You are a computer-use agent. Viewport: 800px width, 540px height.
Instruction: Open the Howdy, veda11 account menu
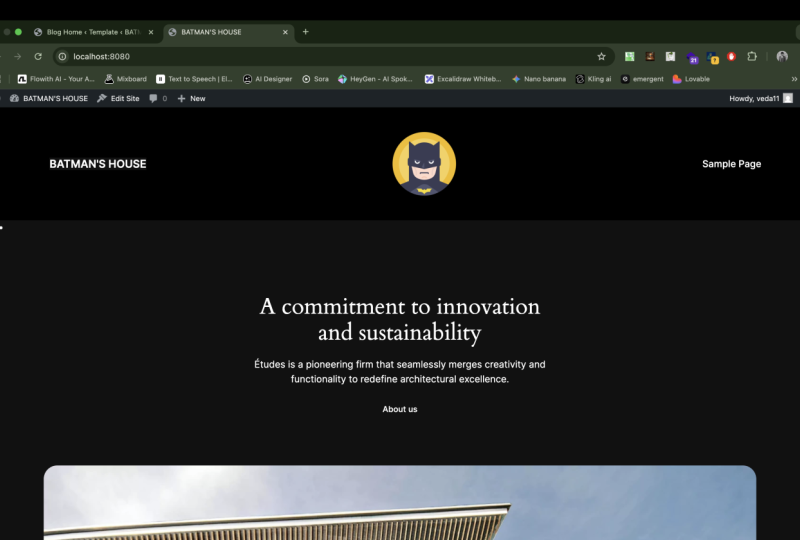pyautogui.click(x=761, y=99)
